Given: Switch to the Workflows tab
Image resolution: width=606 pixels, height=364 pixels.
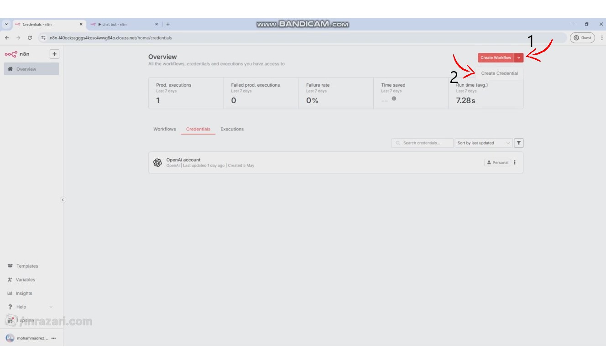Looking at the screenshot, I should click(164, 129).
